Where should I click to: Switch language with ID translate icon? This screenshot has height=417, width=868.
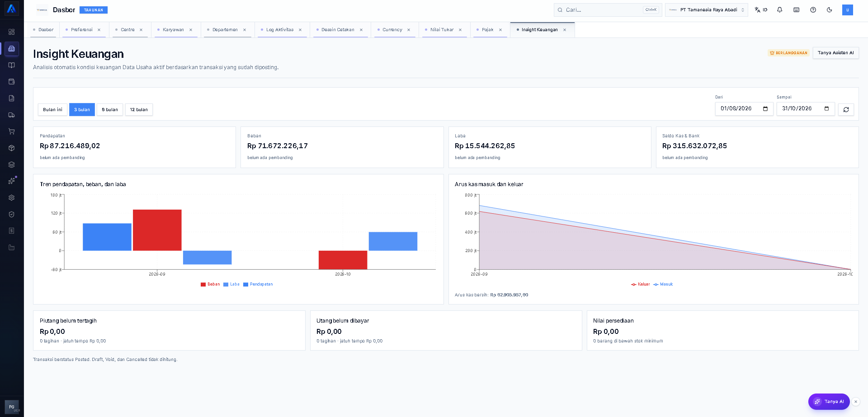coord(761,9)
